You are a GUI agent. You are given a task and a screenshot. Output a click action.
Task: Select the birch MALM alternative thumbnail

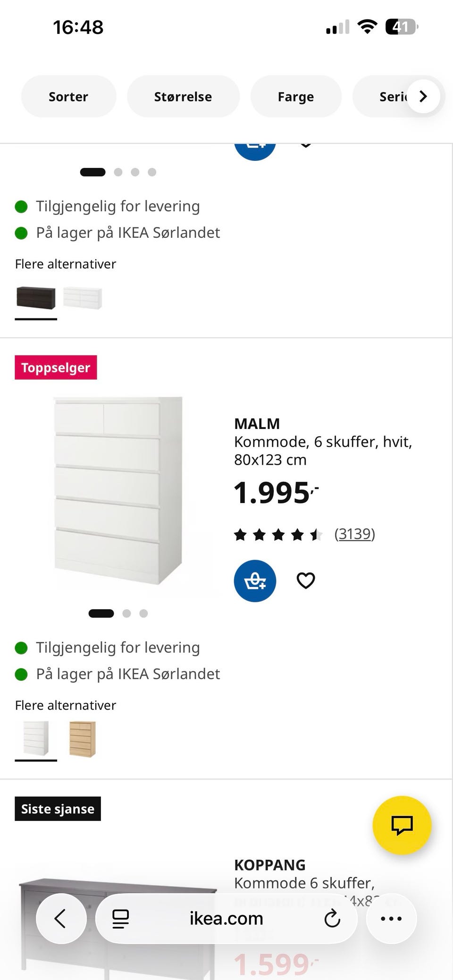[x=83, y=739]
